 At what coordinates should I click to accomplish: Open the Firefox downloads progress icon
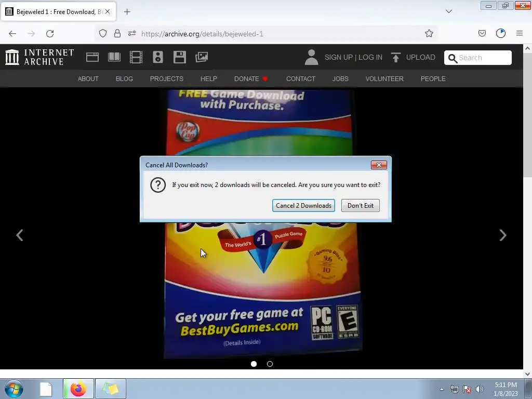501,33
